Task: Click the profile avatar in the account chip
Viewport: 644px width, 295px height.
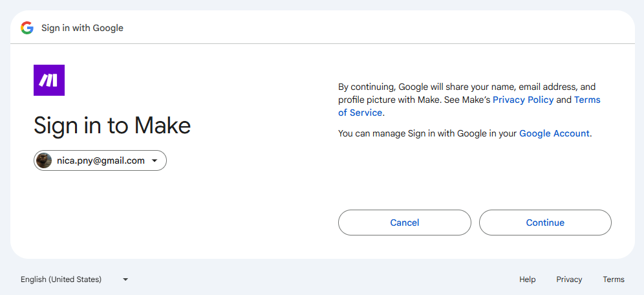Action: click(x=44, y=160)
